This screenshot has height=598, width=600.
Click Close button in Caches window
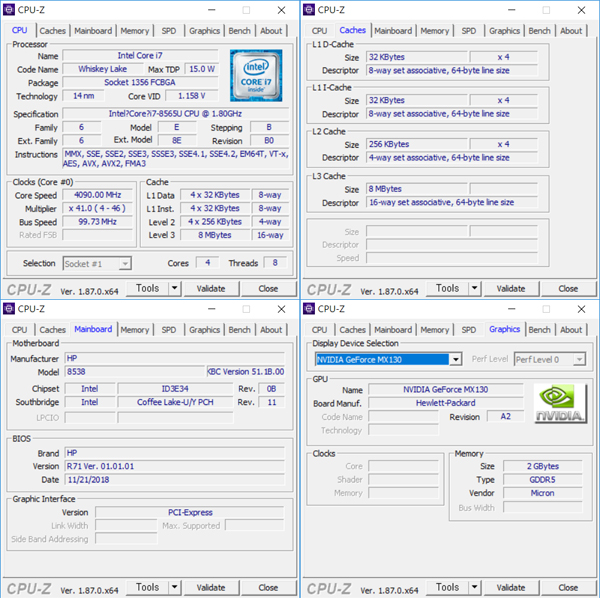coord(568,289)
